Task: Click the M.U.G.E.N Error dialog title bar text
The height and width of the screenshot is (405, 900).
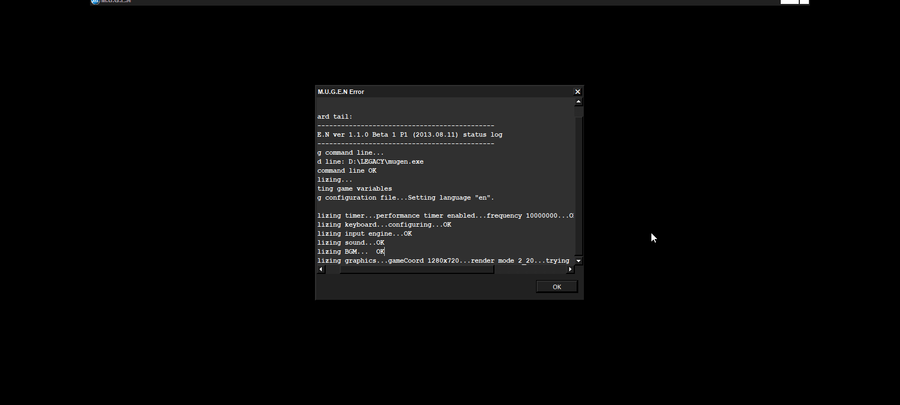Action: tap(341, 92)
